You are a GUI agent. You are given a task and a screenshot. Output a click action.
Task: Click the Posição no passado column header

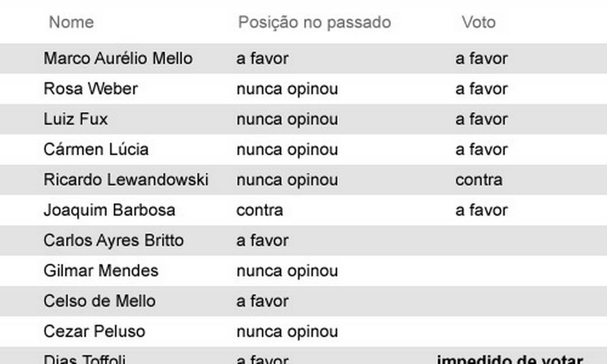[314, 22]
